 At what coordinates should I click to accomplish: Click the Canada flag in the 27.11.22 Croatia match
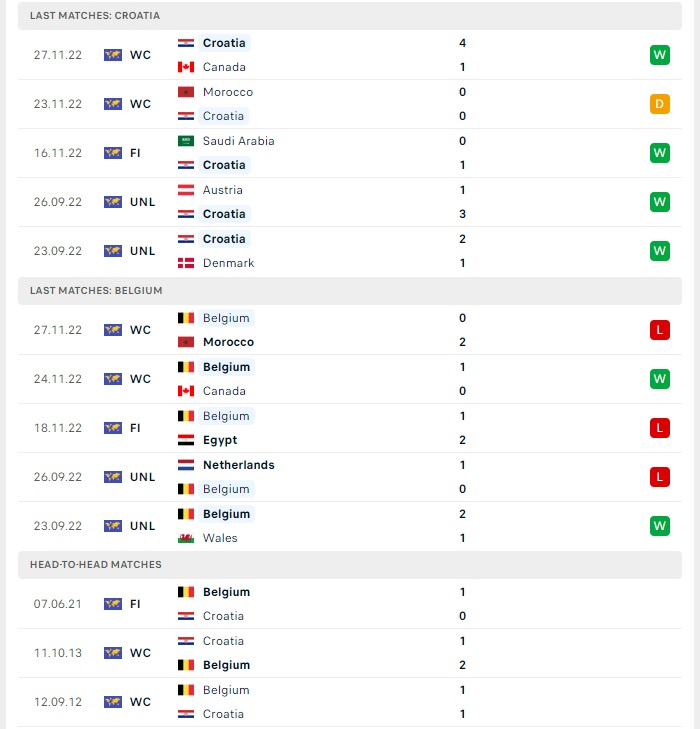coord(186,67)
